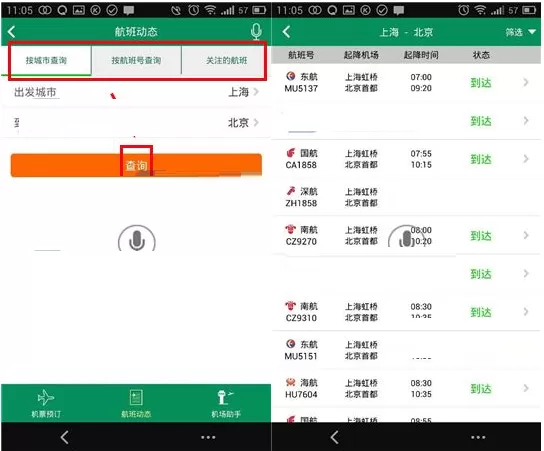The width and height of the screenshot is (544, 451).
Task: Tap the 状态 column header
Action: 481,55
